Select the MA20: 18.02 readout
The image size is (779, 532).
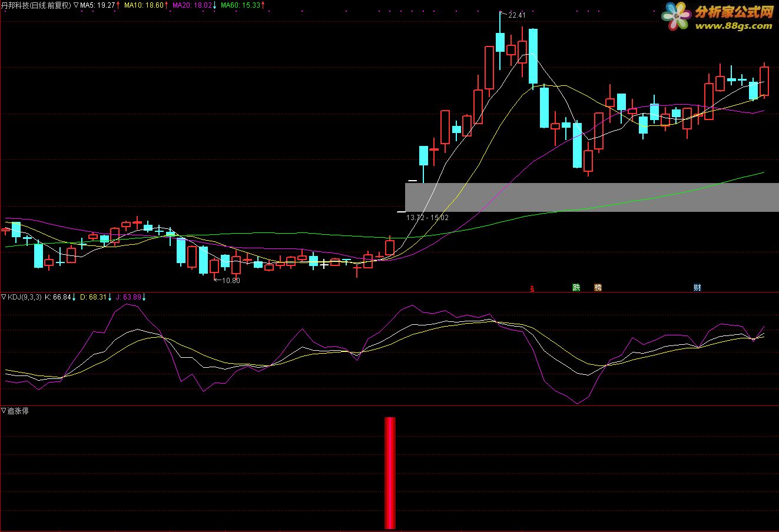(x=191, y=5)
